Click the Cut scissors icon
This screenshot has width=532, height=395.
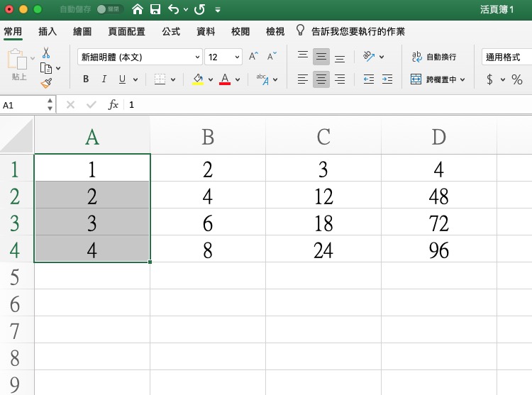point(46,52)
